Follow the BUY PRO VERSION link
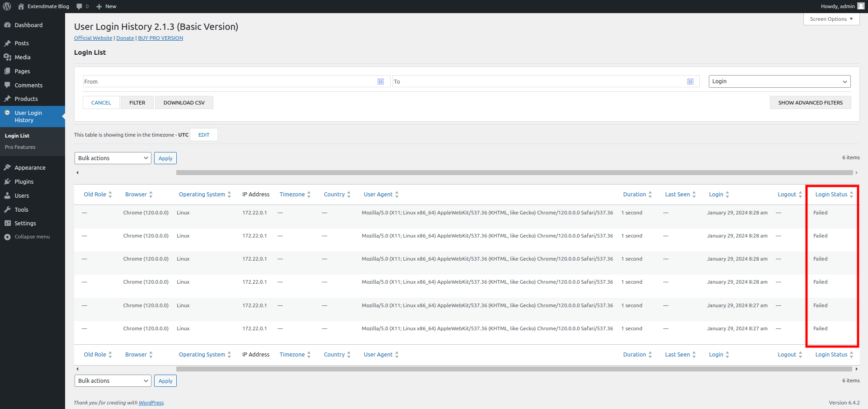Image resolution: width=868 pixels, height=409 pixels. pyautogui.click(x=160, y=38)
